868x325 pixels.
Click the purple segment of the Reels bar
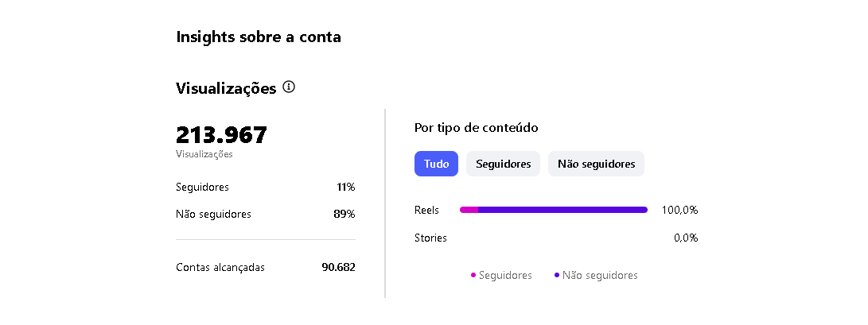[x=562, y=210]
